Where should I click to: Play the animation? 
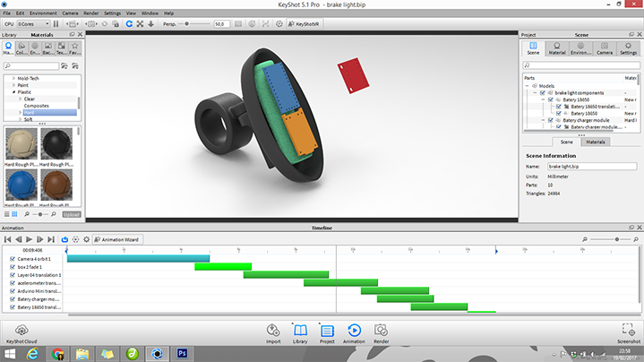coord(29,239)
